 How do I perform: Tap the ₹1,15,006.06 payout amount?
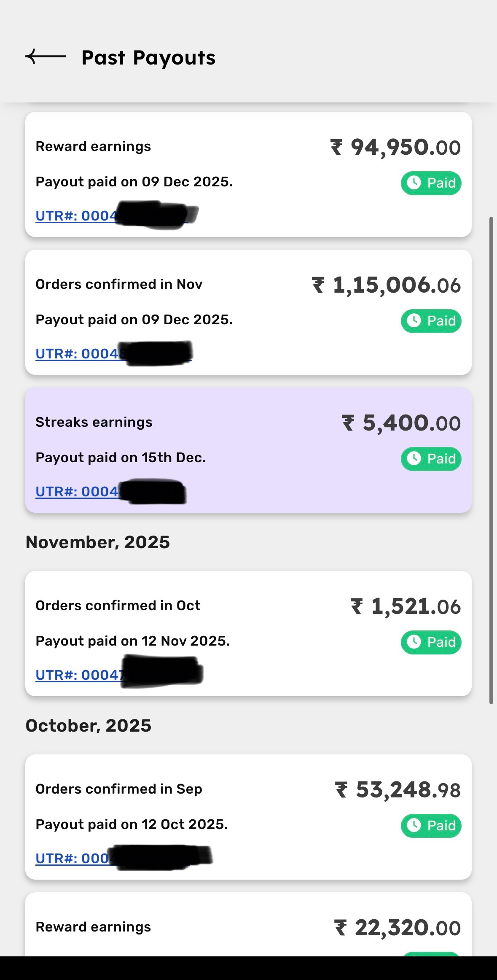point(386,285)
